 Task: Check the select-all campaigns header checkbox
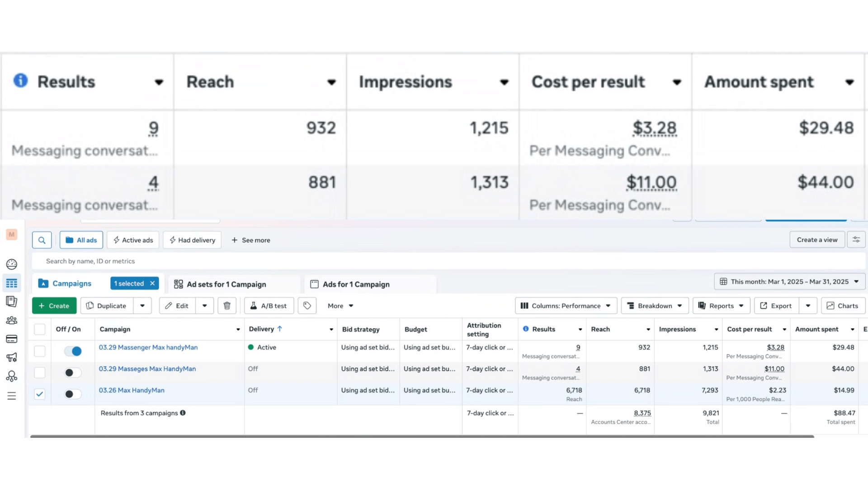[40, 329]
